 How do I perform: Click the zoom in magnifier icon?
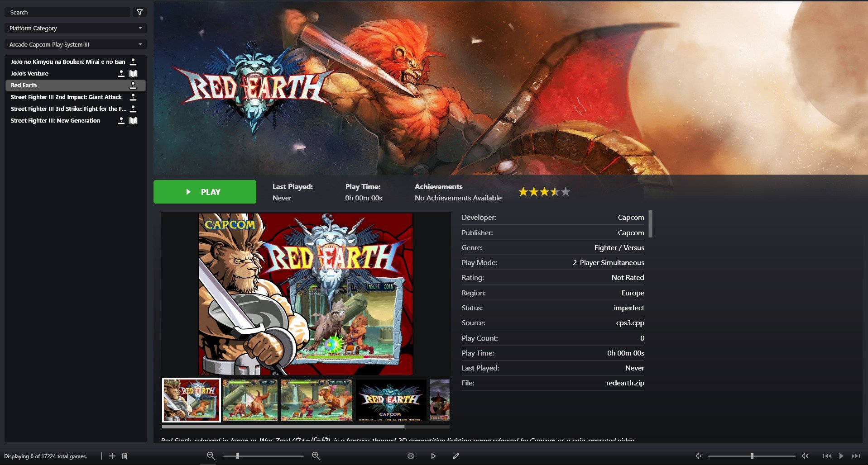316,456
